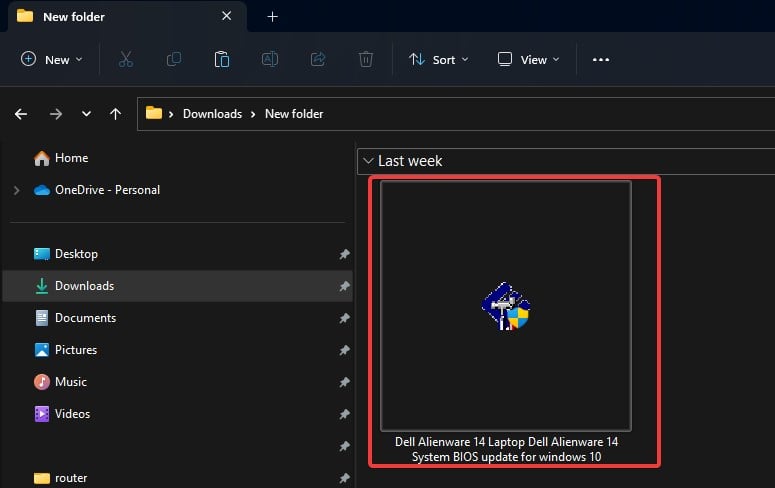Click the Copy icon in toolbar
This screenshot has height=488, width=775.
[173, 59]
